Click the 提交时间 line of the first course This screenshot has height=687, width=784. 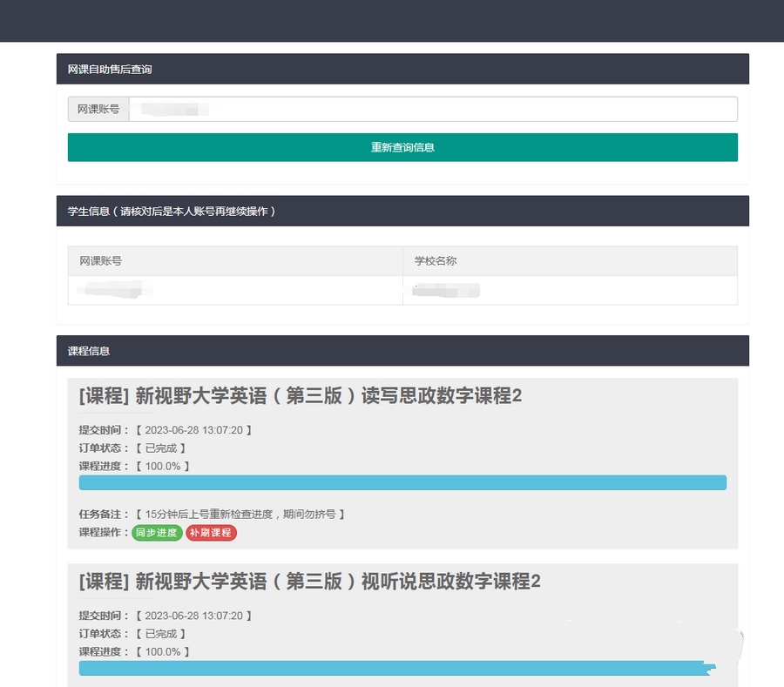(x=166, y=430)
